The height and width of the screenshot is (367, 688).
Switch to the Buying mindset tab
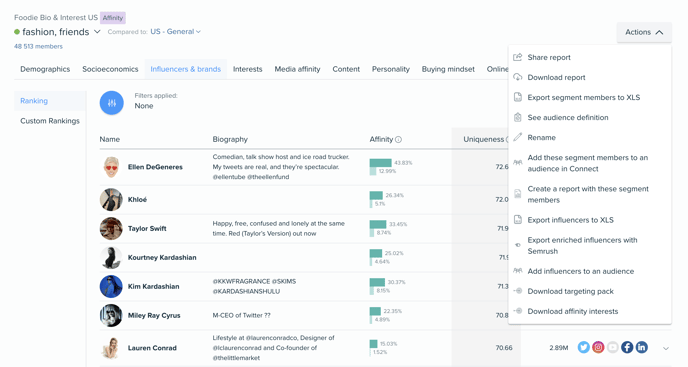448,69
